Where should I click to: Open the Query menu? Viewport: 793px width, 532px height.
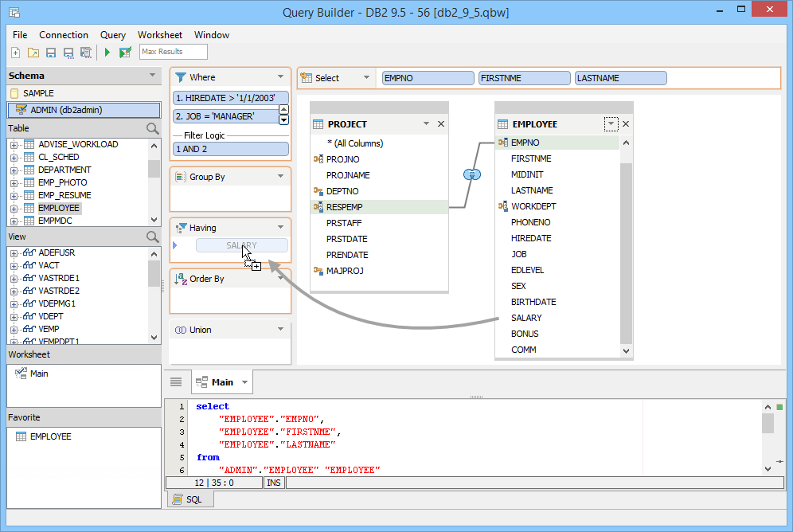click(x=112, y=35)
